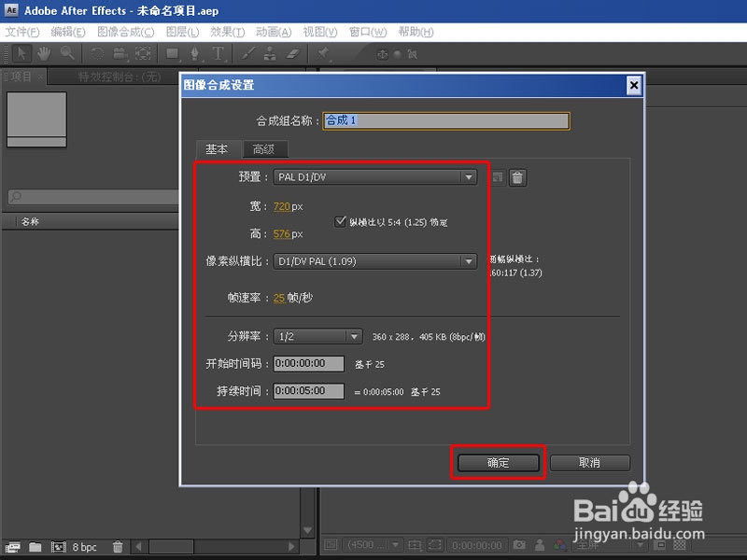Open the 视图(V) menu
Image resolution: width=747 pixels, height=560 pixels.
coord(320,32)
